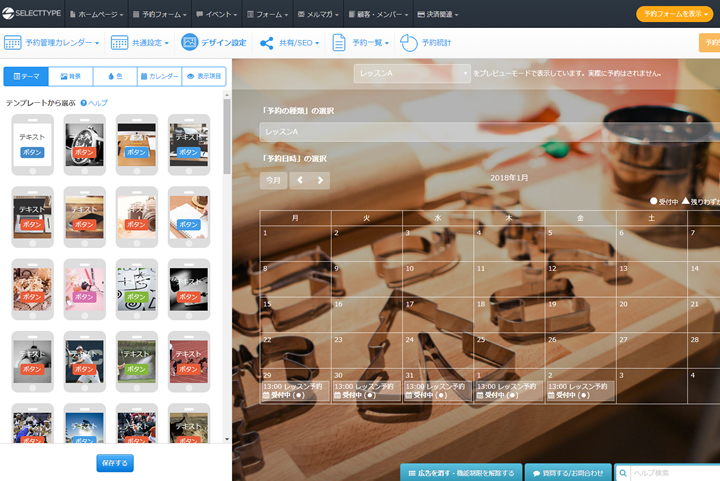This screenshot has width=720, height=481.
Task: Click the orange 予約フォームを表示 button
Action: [x=677, y=14]
